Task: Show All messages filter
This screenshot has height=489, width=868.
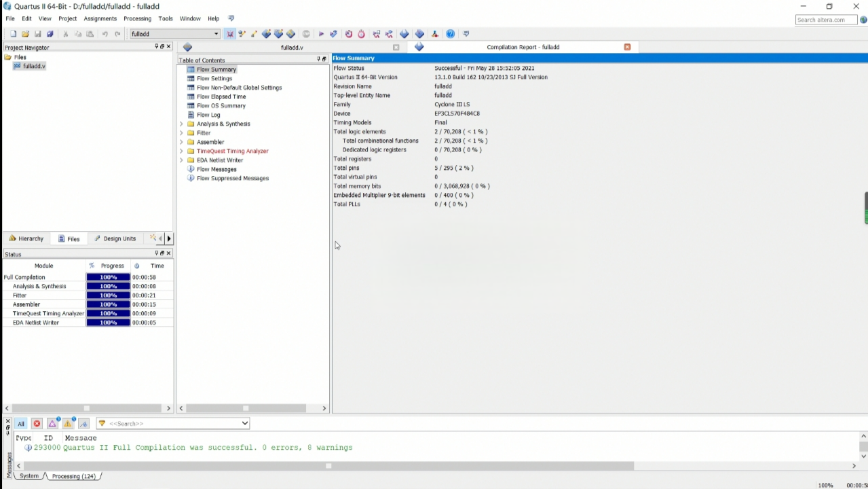Action: point(21,424)
